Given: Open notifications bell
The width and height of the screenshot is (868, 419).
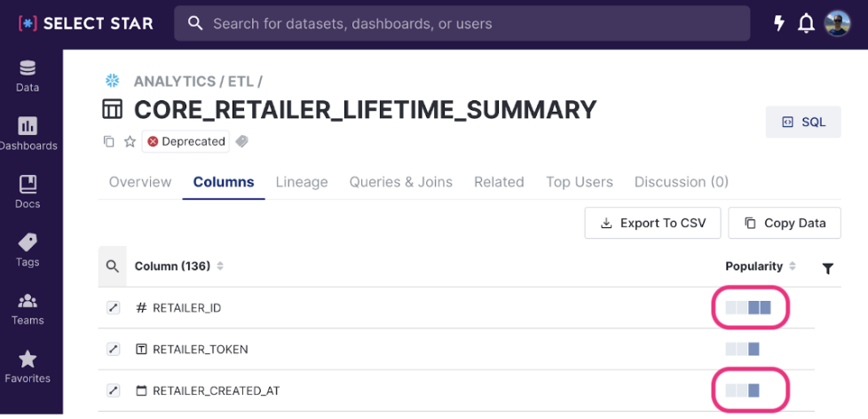Looking at the screenshot, I should coord(806,24).
